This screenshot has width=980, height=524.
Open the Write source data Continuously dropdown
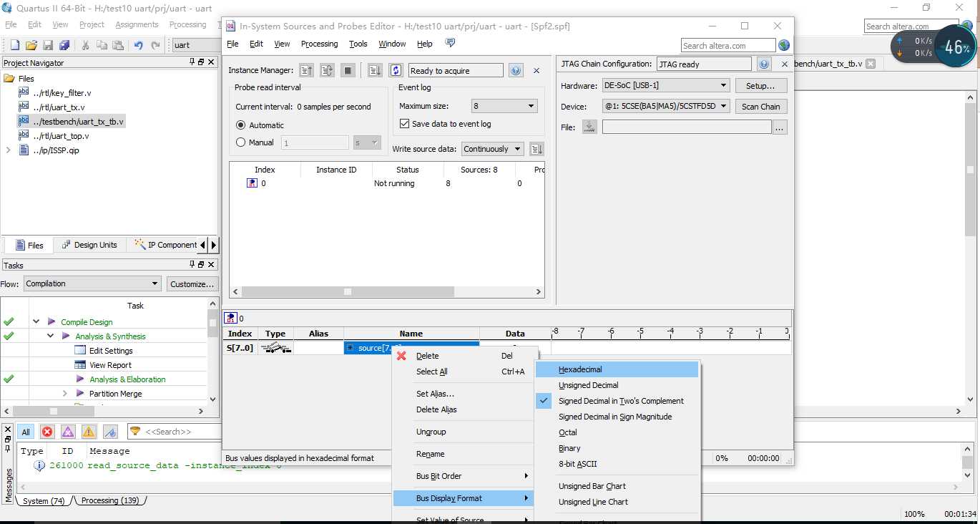[492, 149]
